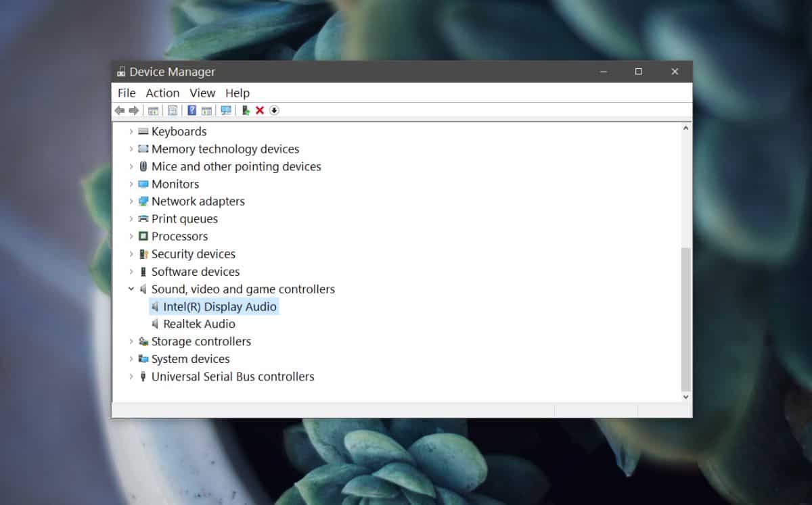Click the System devices icon
Viewport: 812px width, 505px height.
click(x=143, y=359)
